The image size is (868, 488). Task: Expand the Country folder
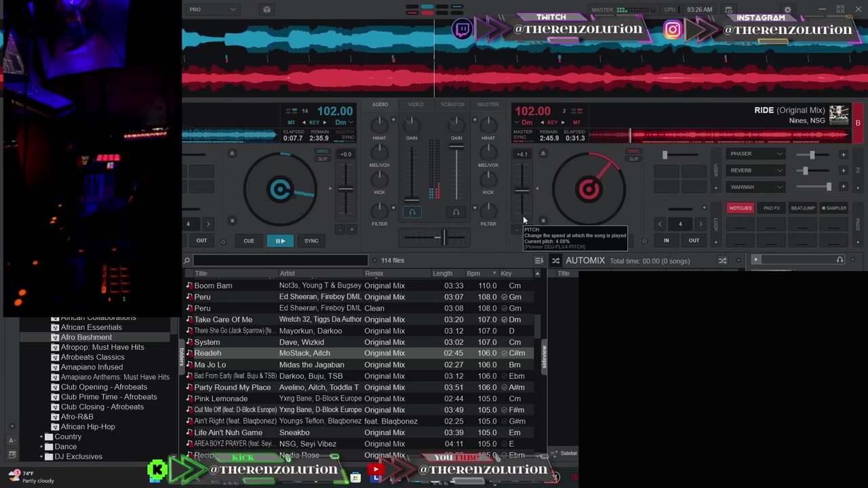tap(41, 436)
